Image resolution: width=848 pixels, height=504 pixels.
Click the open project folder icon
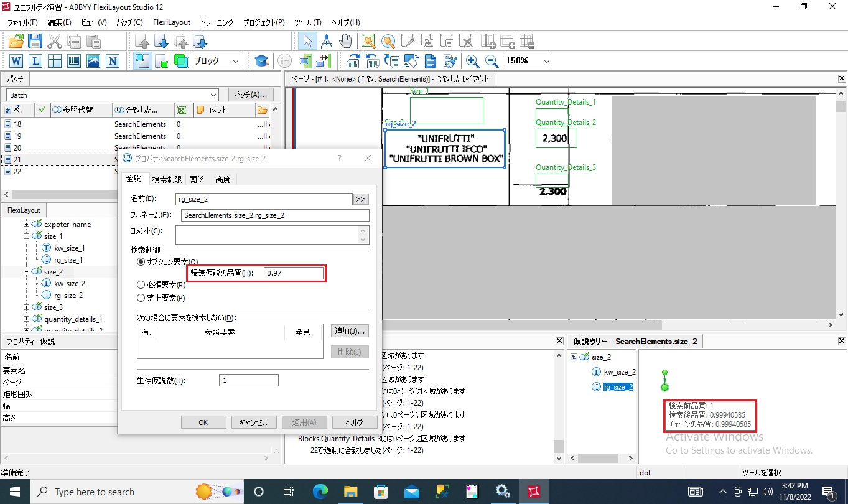(x=16, y=42)
